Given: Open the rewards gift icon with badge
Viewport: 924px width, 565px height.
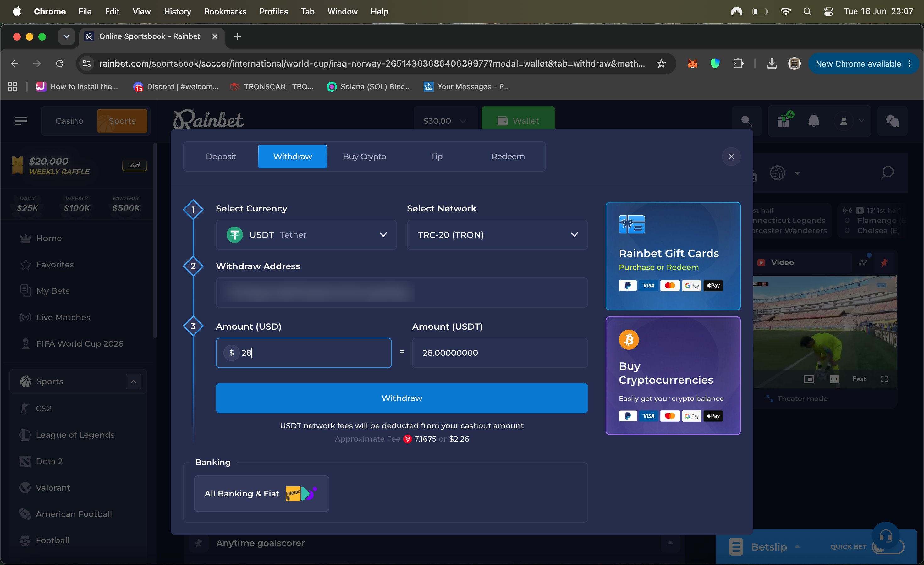Looking at the screenshot, I should tap(784, 121).
